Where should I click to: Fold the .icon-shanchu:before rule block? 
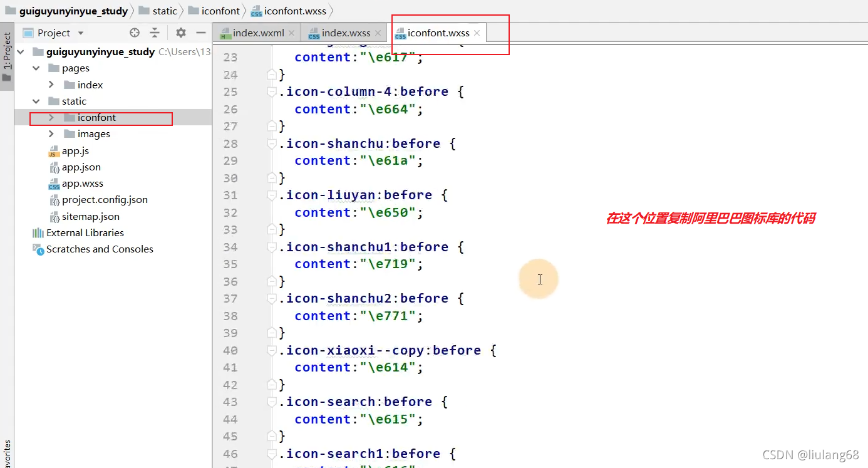coord(272,144)
